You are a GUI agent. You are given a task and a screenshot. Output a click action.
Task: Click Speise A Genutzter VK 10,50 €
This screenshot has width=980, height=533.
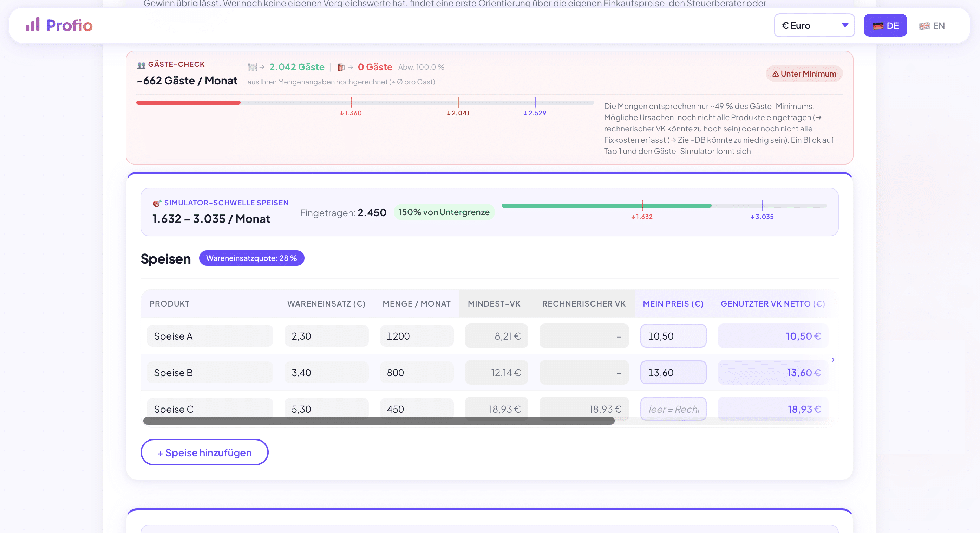click(x=773, y=336)
